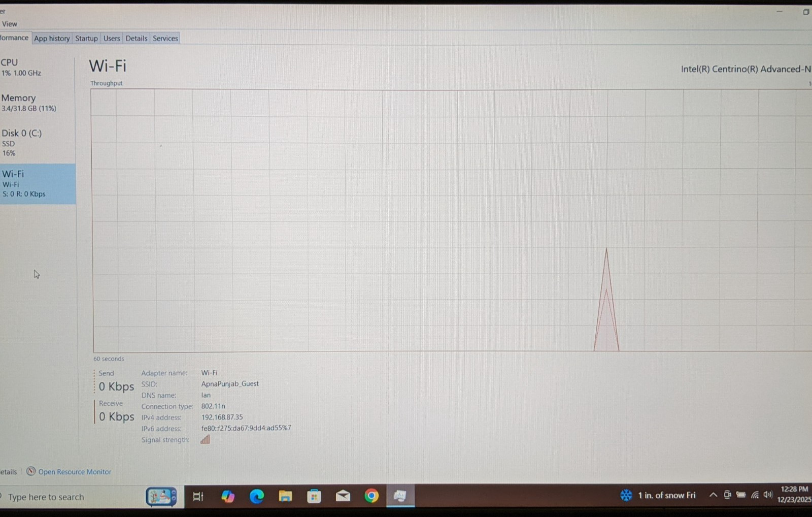Click the Receive 0 Kbps readout
The image size is (812, 517).
116,416
